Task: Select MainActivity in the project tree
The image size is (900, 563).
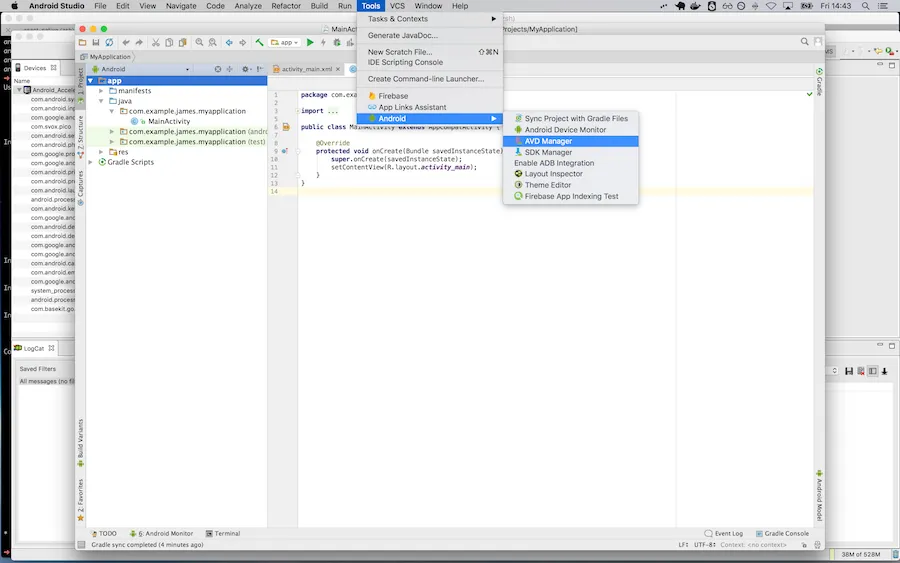Action: tap(168, 121)
